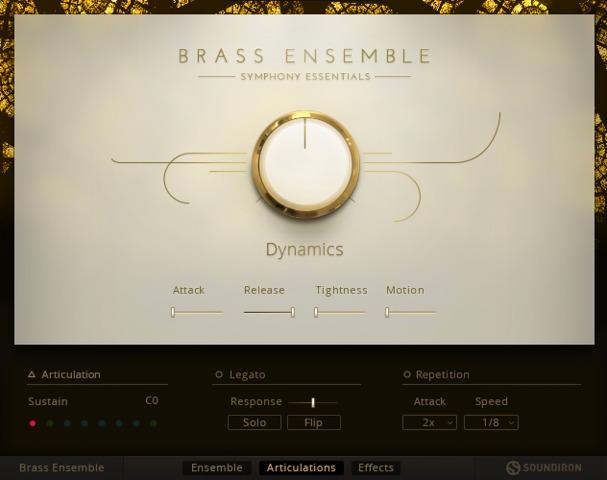Screen dimensions: 607x480
Task: Switch to the Ensemble tab
Action: tap(217, 468)
